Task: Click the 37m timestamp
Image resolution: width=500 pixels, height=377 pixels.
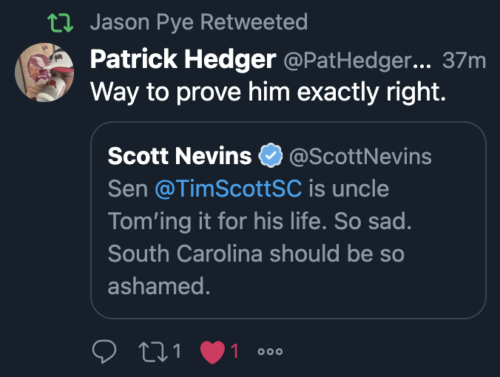Action: point(464,60)
